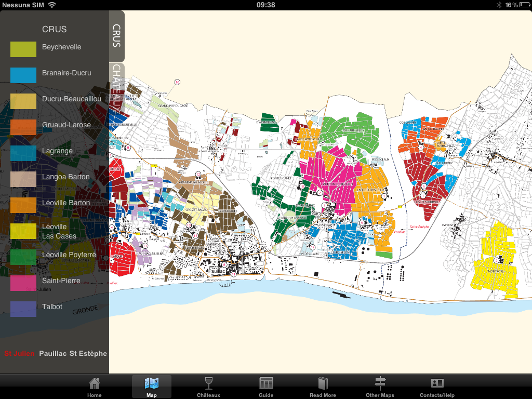Open Other Maps signpost icon
The height and width of the screenshot is (399, 532).
click(380, 384)
